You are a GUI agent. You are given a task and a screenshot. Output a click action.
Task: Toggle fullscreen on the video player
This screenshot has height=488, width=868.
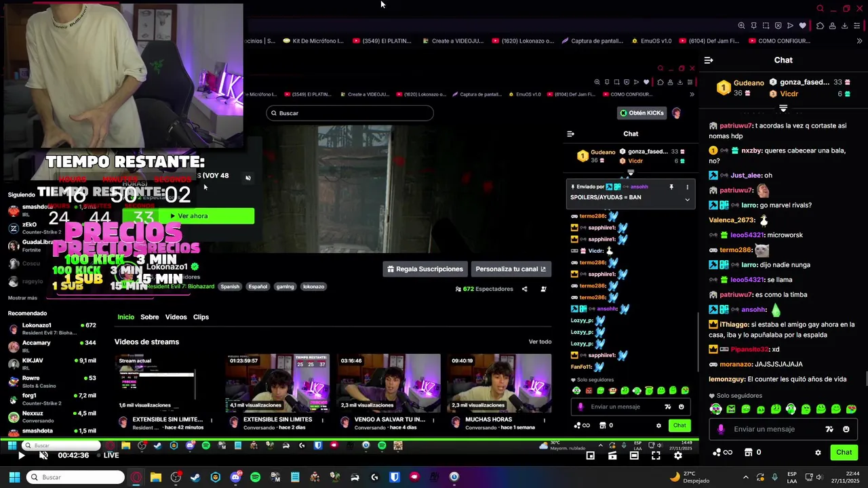pos(656,455)
